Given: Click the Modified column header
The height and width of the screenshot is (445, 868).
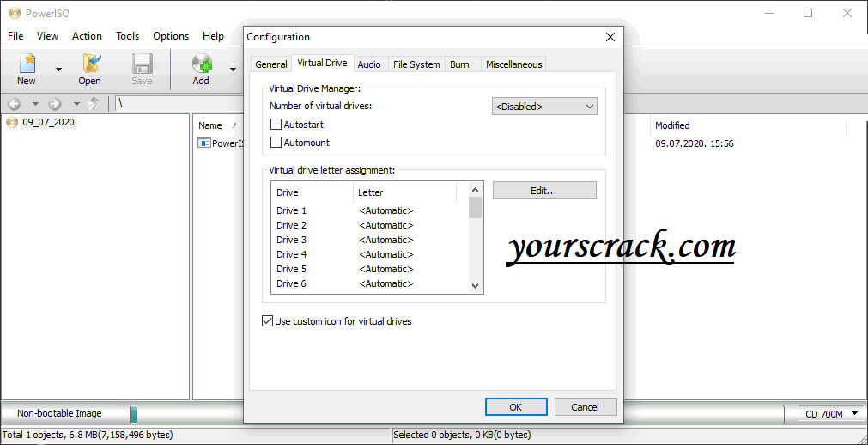Looking at the screenshot, I should pos(747,125).
